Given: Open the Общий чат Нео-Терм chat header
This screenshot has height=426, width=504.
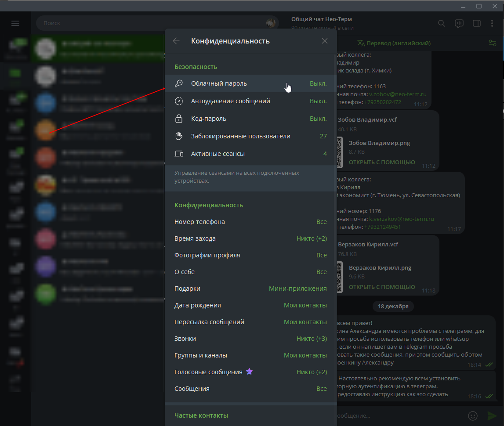Looking at the screenshot, I should (322, 19).
